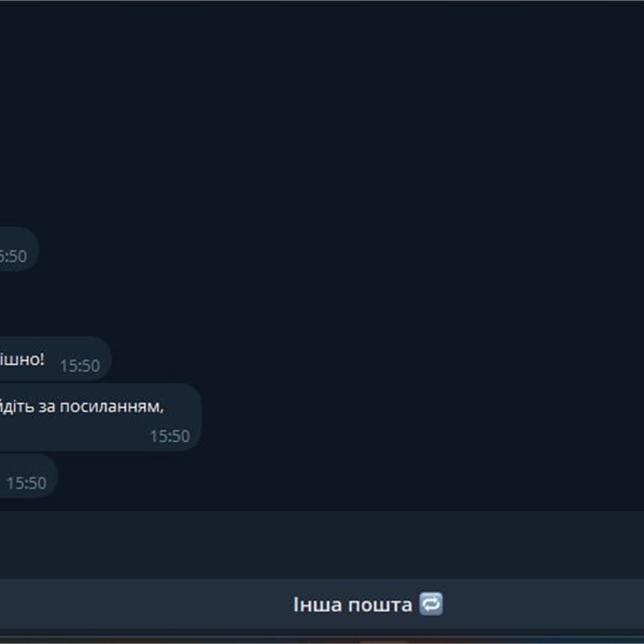Click the text "ішно!" inside its bubble

(22, 359)
